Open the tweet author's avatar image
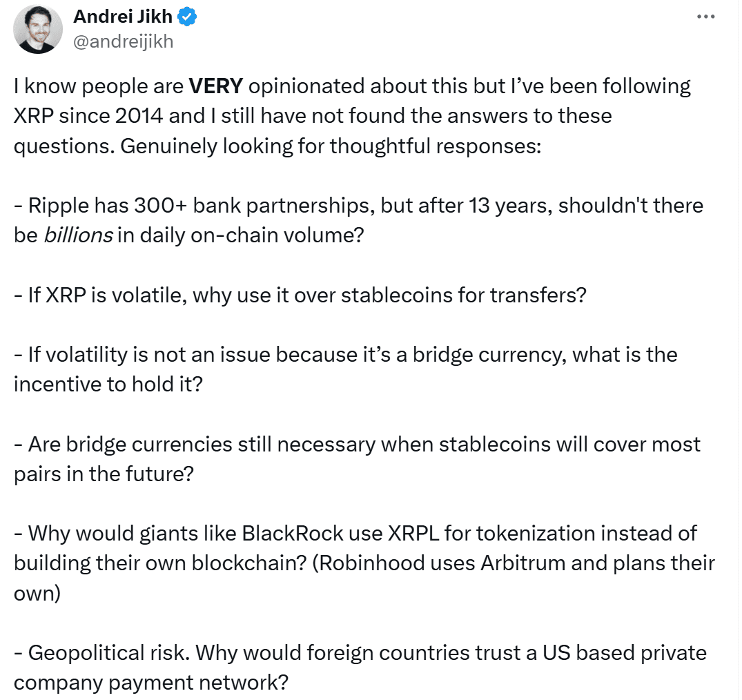The height and width of the screenshot is (700, 742). (39, 29)
